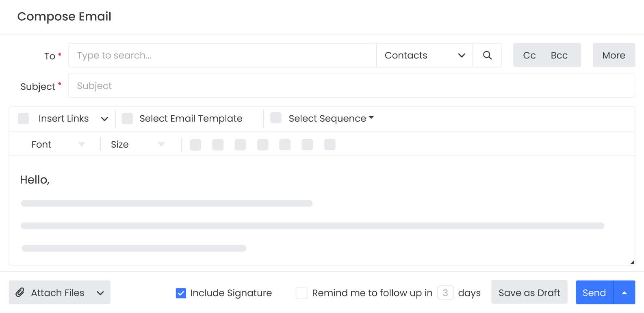The width and height of the screenshot is (644, 313).
Task: Uncheck the Include Signature checkbox
Action: point(181,293)
